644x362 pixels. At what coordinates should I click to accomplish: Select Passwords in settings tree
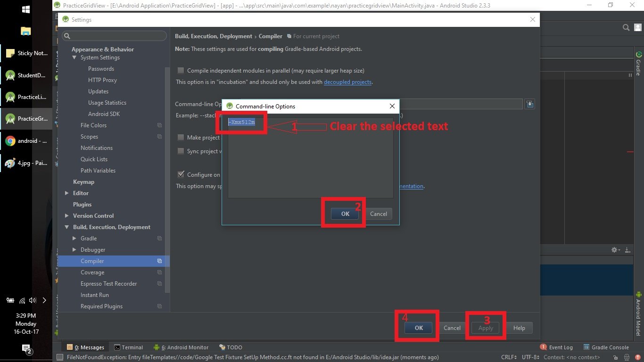[x=101, y=69]
